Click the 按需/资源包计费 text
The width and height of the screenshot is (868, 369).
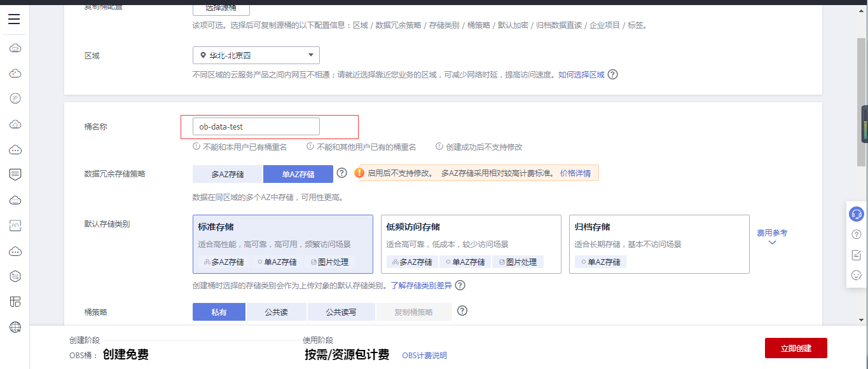point(347,354)
